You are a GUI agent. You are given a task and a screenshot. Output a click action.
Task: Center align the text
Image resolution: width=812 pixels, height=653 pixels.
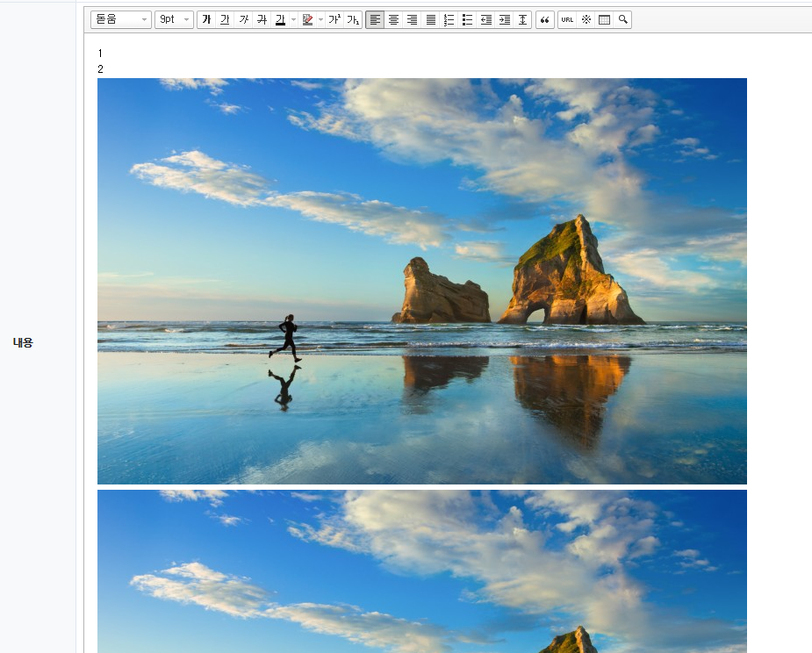point(393,19)
